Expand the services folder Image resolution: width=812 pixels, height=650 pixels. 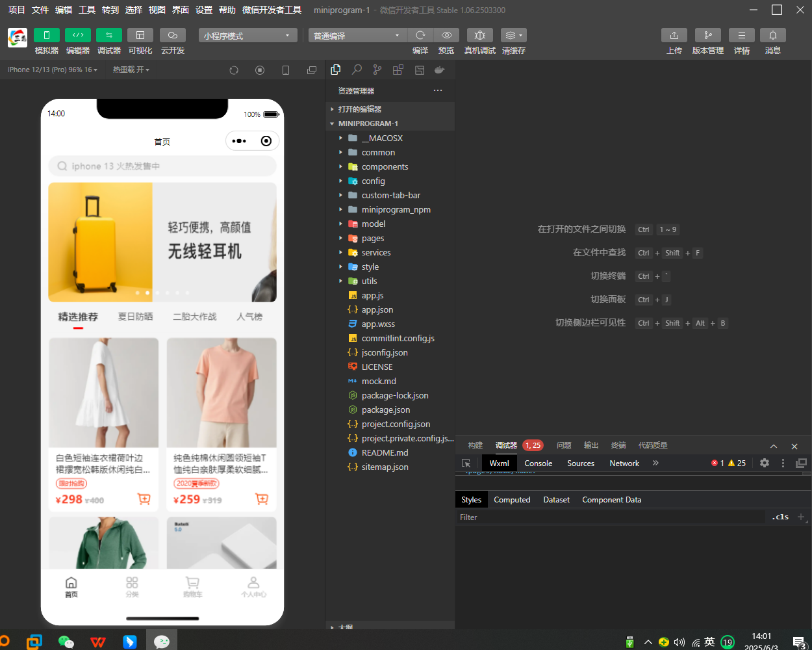tap(390, 252)
